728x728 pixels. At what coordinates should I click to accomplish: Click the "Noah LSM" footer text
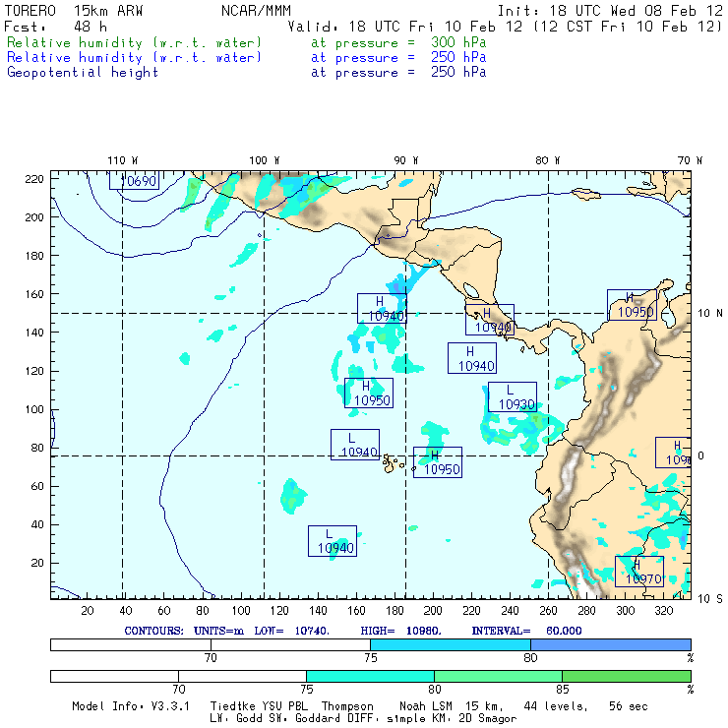[x=426, y=706]
